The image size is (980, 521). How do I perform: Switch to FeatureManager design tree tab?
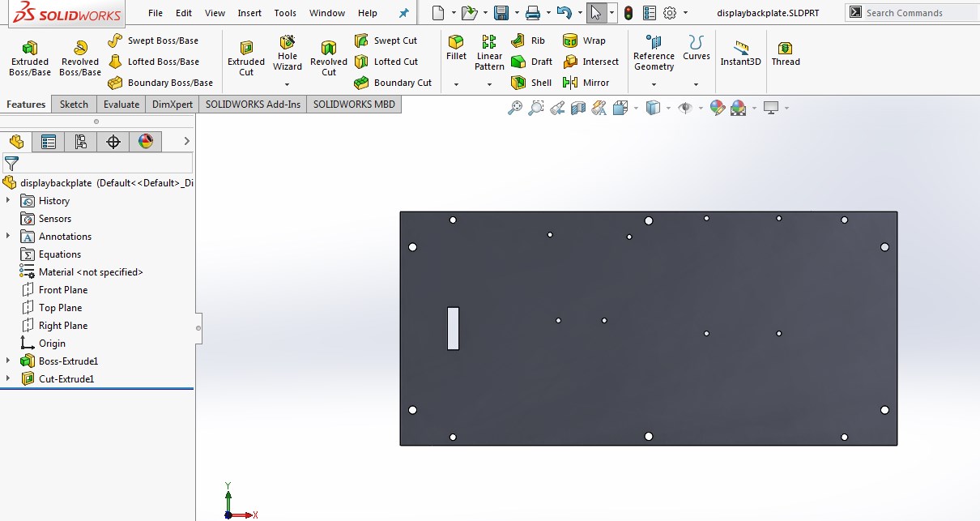[16, 142]
